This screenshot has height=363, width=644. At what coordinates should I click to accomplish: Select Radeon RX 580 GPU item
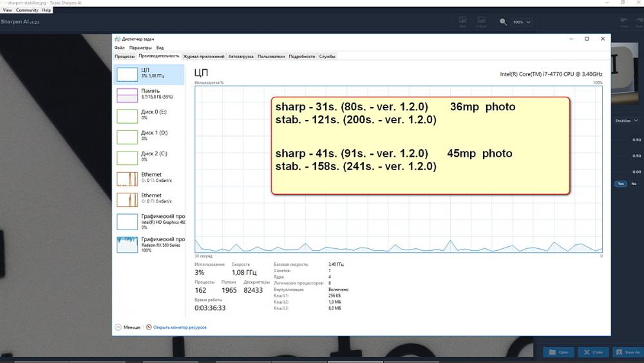149,244
